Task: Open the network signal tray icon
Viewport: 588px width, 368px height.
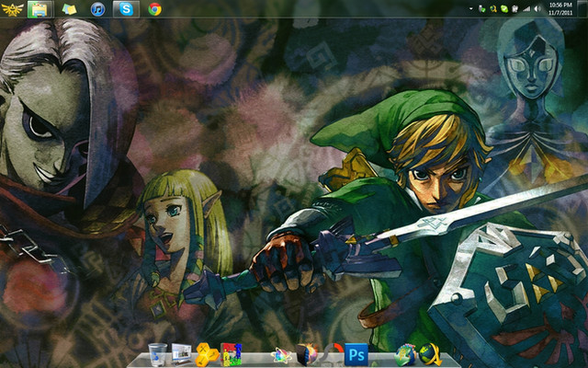Action: [x=526, y=8]
